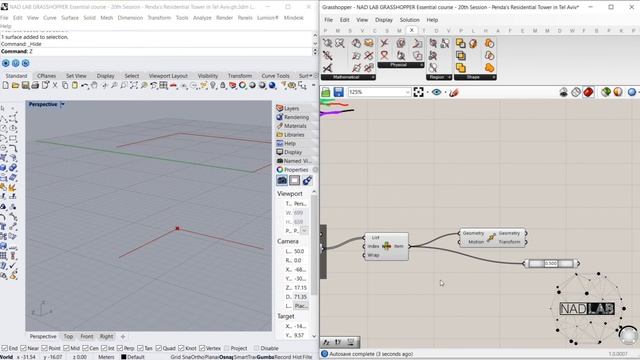Expand the Shape panel dropdown bar
The image size is (640, 360).
(x=475, y=77)
